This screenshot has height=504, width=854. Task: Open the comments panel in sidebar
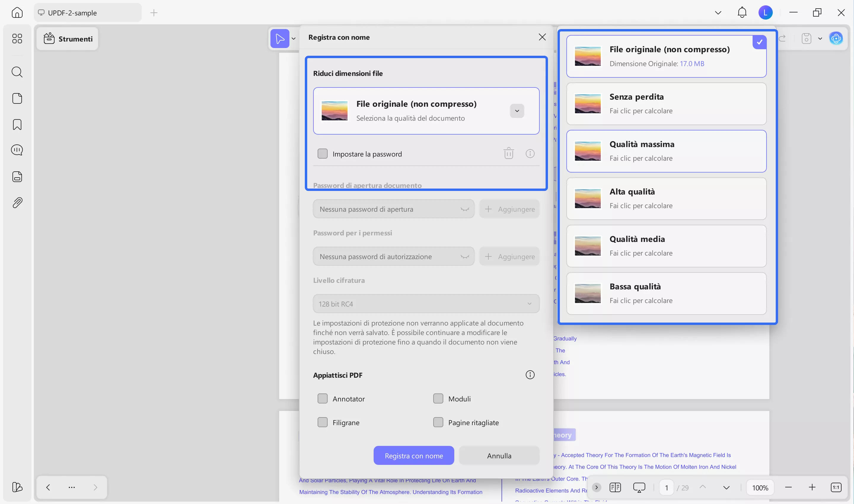click(x=17, y=150)
